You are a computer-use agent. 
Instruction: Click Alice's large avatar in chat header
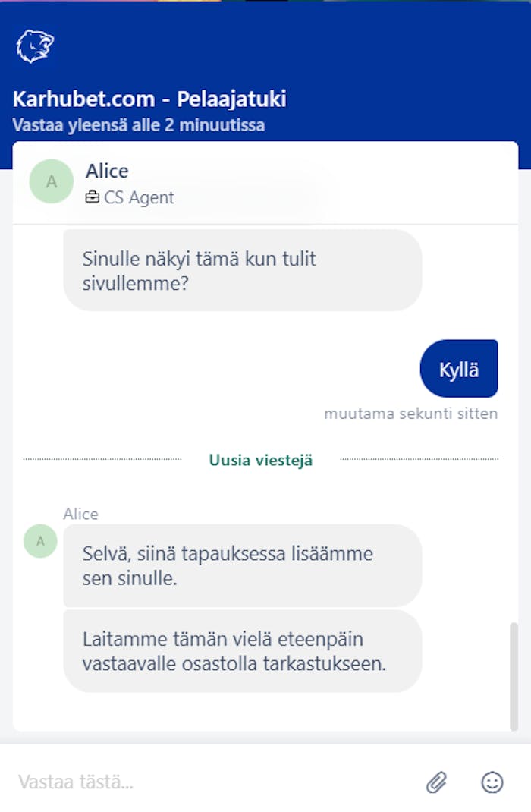(52, 181)
